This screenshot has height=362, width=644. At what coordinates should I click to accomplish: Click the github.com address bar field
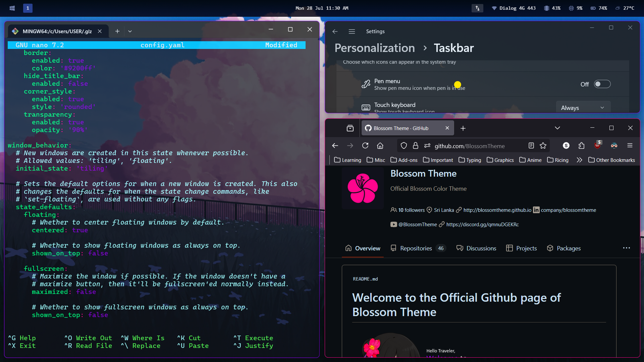470,146
